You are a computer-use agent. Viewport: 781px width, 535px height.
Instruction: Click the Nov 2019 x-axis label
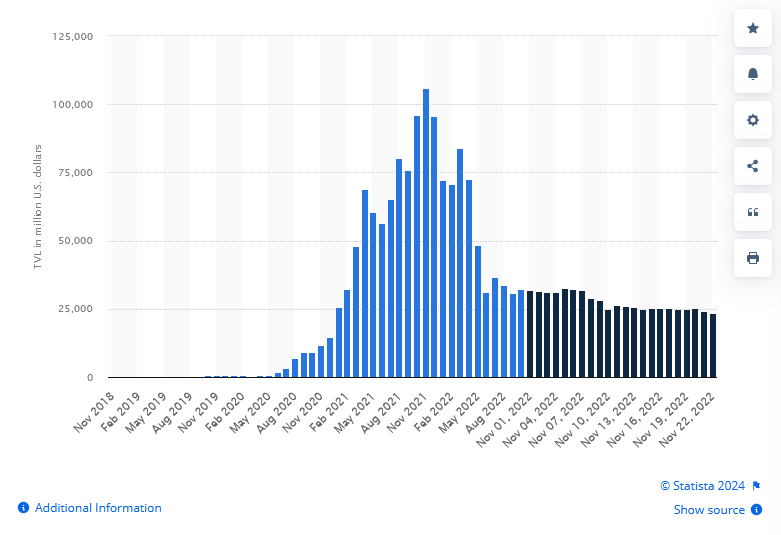click(x=198, y=412)
